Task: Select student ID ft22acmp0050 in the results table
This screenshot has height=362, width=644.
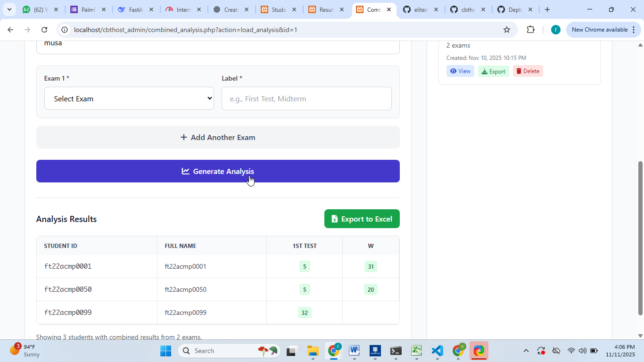Action: tap(68, 289)
